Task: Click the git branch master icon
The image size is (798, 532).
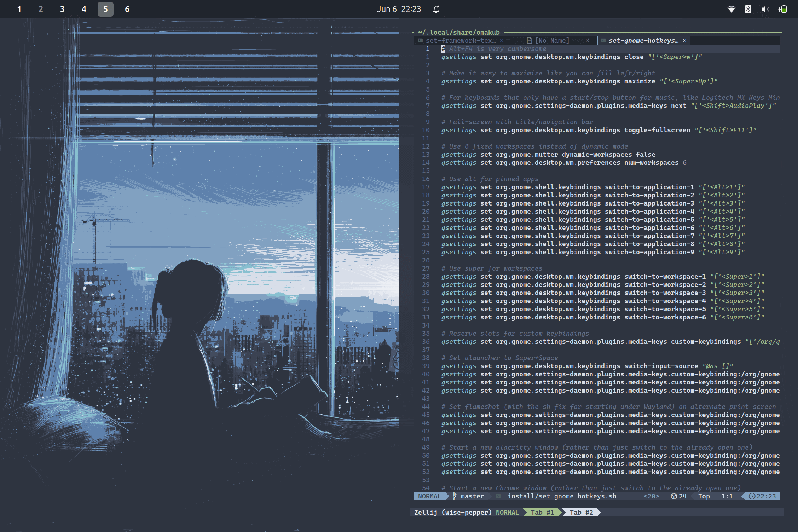Action: [x=455, y=496]
